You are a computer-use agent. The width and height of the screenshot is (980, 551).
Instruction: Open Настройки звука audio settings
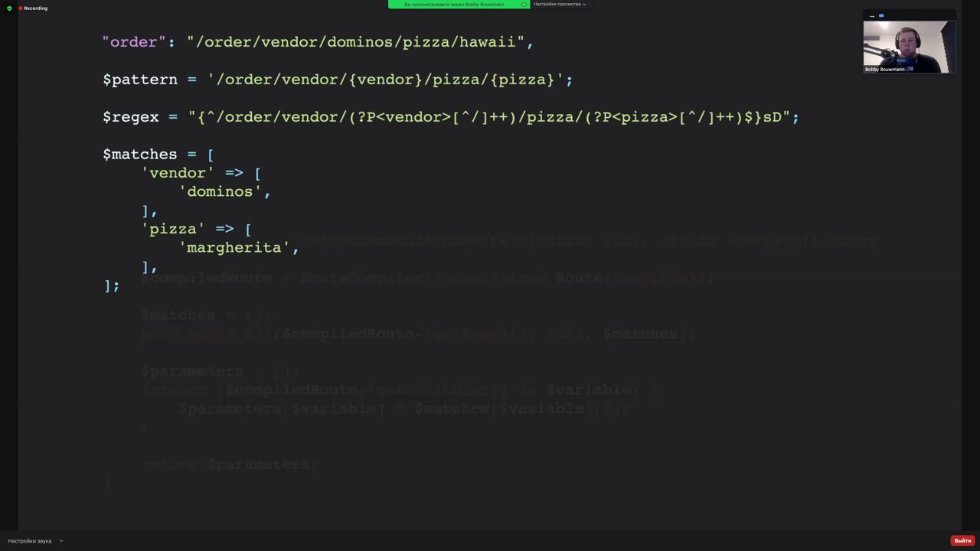30,541
